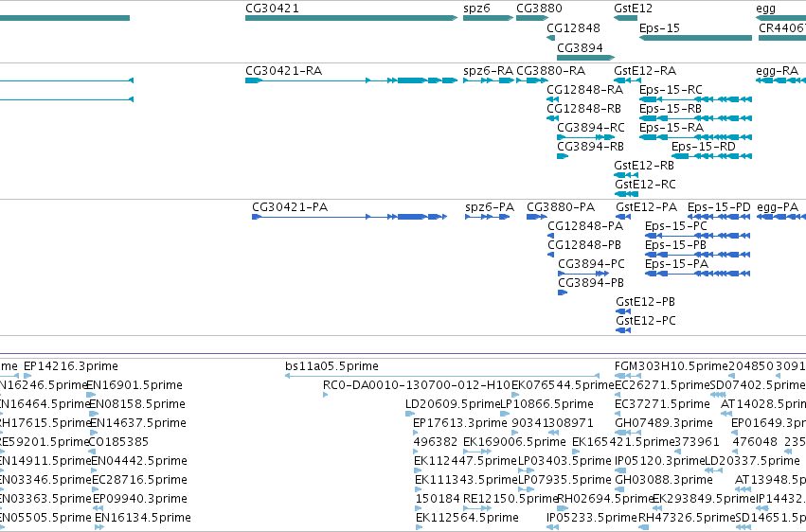Viewport: 806px width, 532px height.
Task: Click the spz6-RA transcript label
Action: (488, 71)
